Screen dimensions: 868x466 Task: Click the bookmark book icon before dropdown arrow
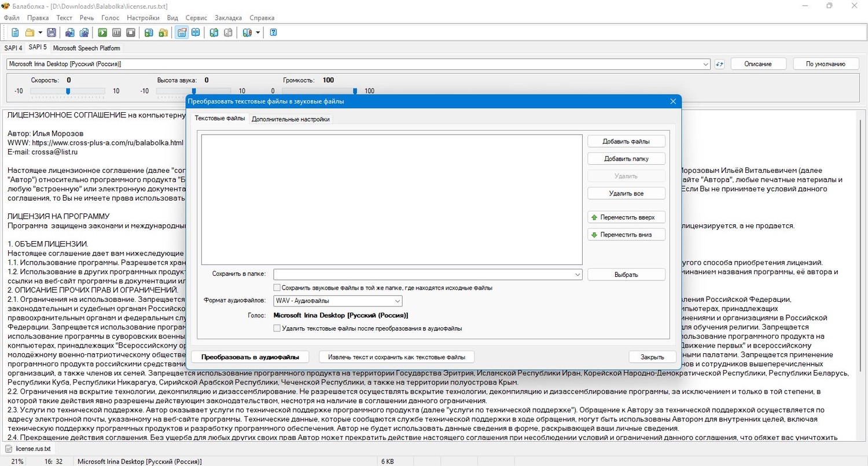[247, 32]
